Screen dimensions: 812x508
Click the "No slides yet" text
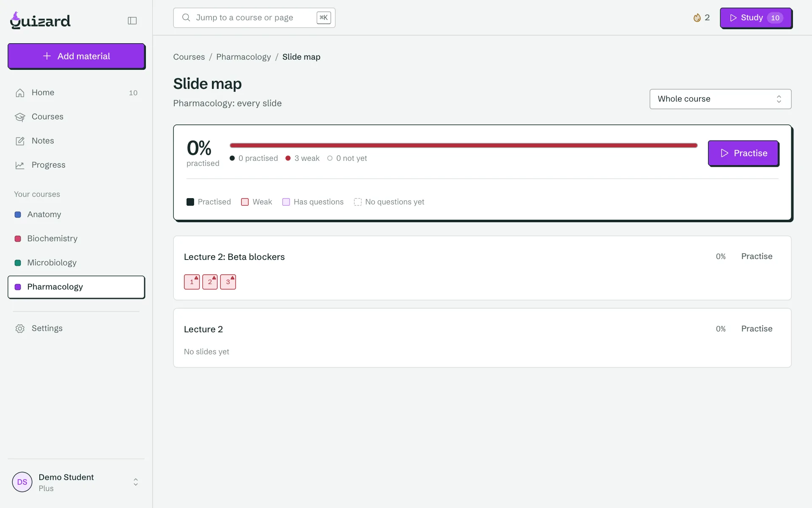click(206, 352)
